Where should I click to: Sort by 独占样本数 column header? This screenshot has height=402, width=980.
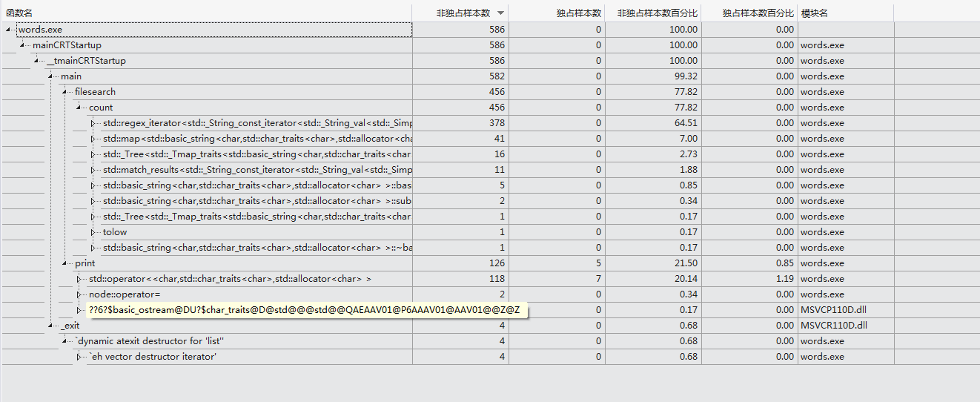[x=557, y=13]
